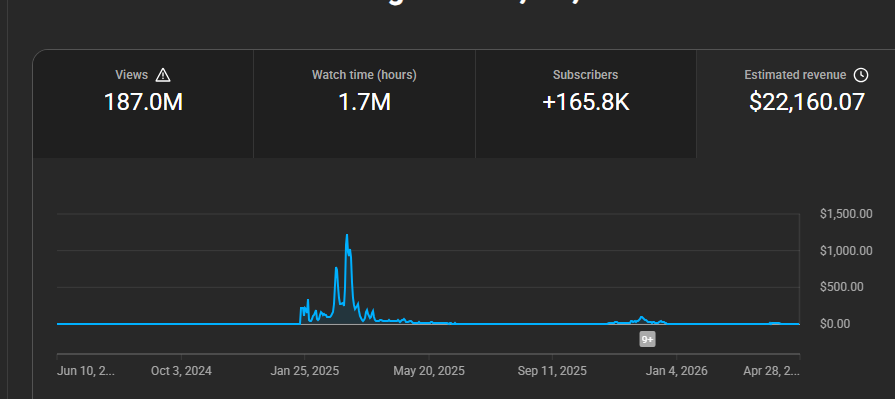Open the 9+ video marker on the timeline
Screen dimensions: 895x399
pos(647,339)
